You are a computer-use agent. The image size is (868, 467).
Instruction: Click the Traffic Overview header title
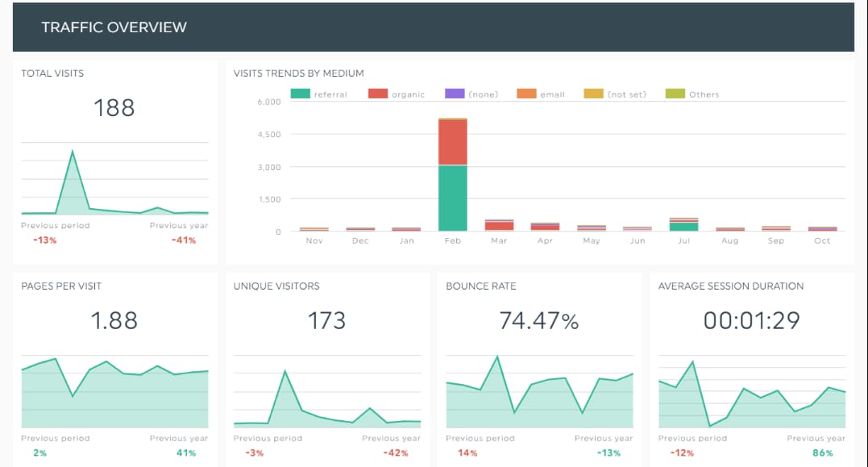click(x=114, y=27)
